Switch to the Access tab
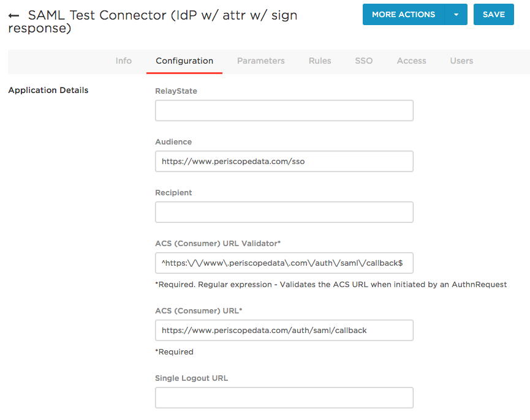This screenshot has height=420, width=530. click(x=411, y=61)
